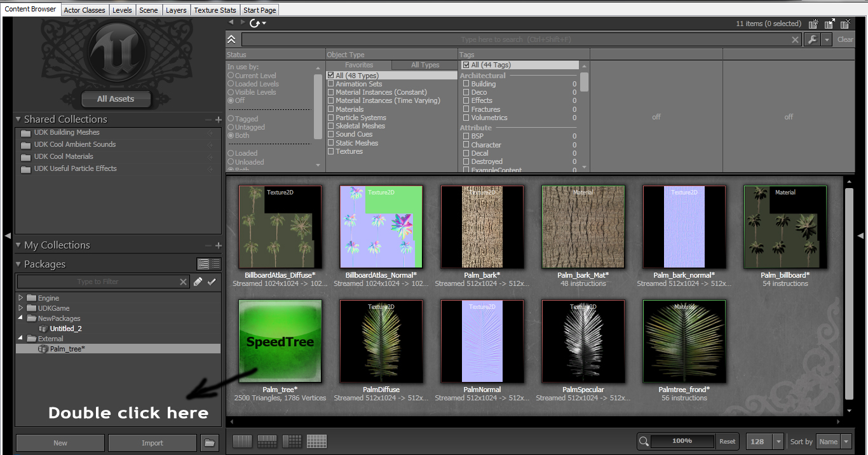Image resolution: width=868 pixels, height=455 pixels.
Task: Select the thumbnails-only view layout icon
Action: click(316, 441)
